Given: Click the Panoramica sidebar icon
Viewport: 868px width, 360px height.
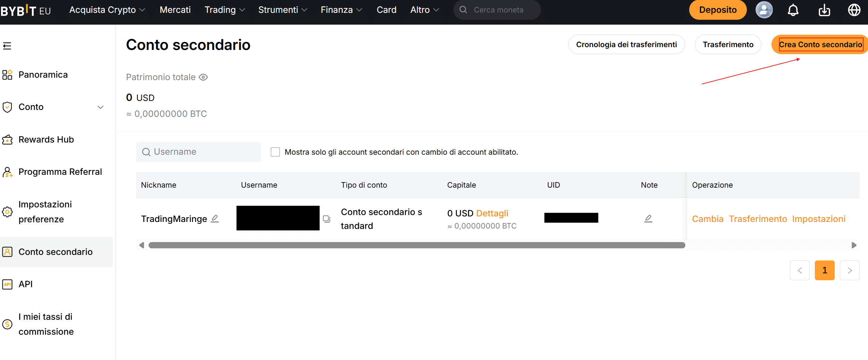Looking at the screenshot, I should [7, 75].
